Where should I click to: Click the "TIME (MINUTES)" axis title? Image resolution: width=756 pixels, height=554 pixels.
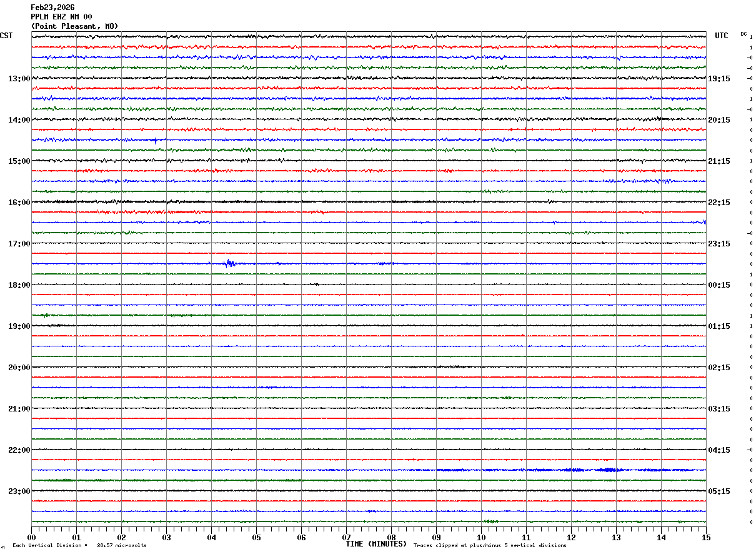[376, 544]
